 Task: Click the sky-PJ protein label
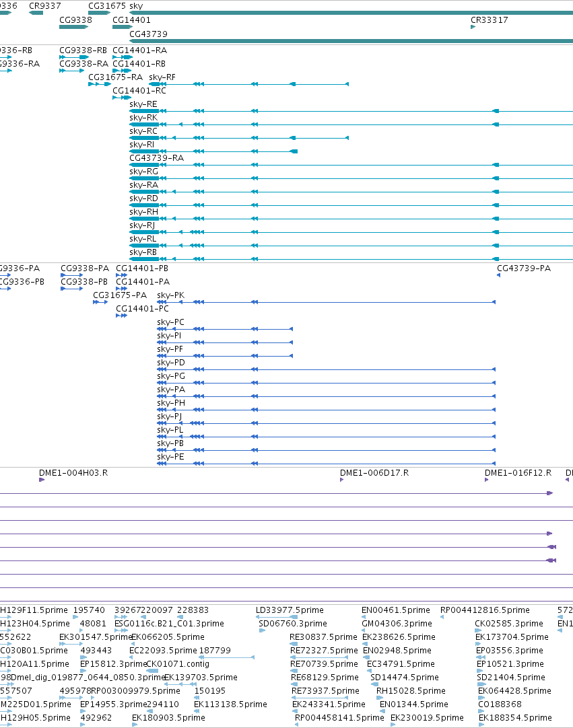170,416
